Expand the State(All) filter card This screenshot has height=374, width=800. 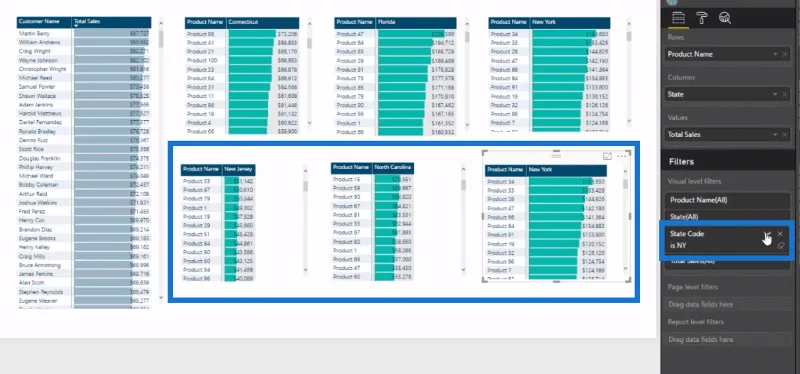click(x=728, y=215)
